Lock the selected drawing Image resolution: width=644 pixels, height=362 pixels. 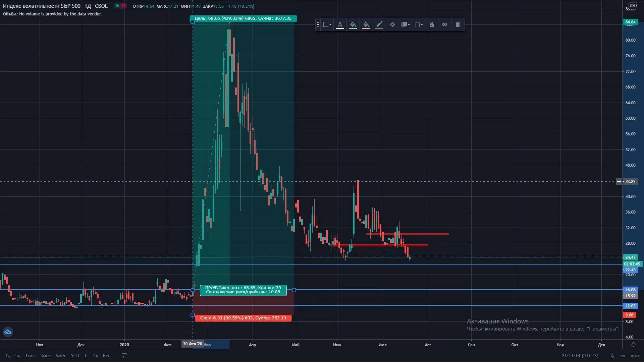click(432, 24)
